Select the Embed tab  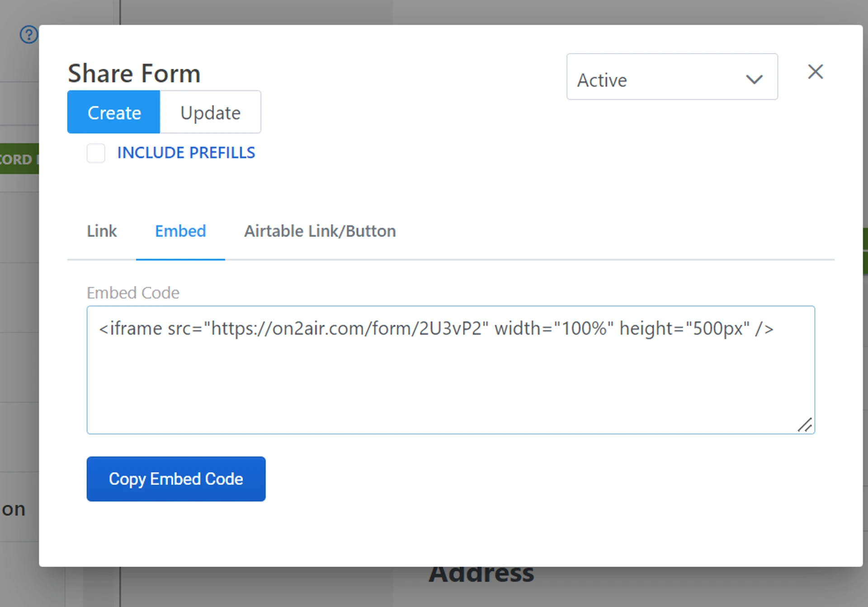point(180,231)
